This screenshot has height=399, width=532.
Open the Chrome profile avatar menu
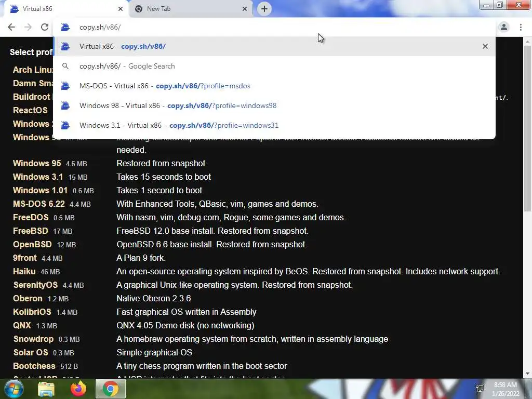504,27
